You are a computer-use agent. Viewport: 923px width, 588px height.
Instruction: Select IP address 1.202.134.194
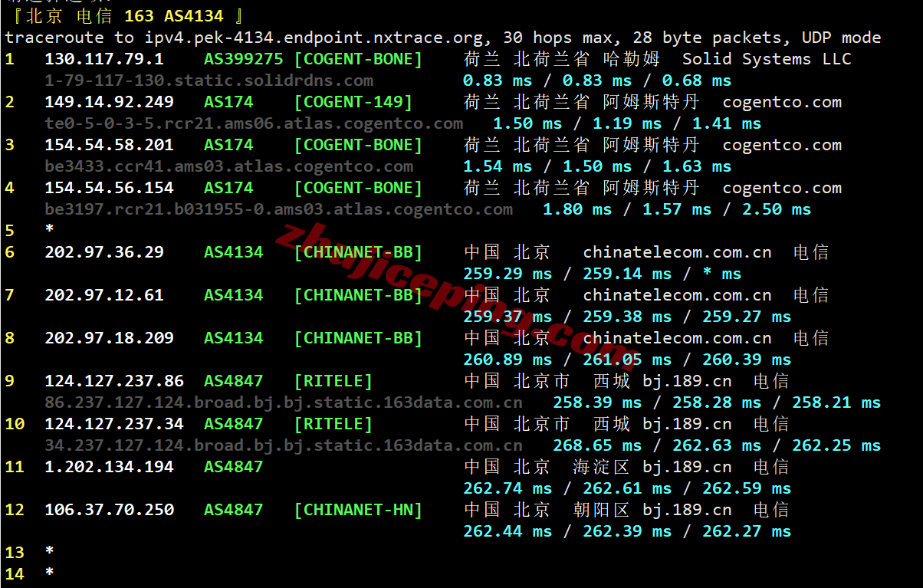pos(109,467)
